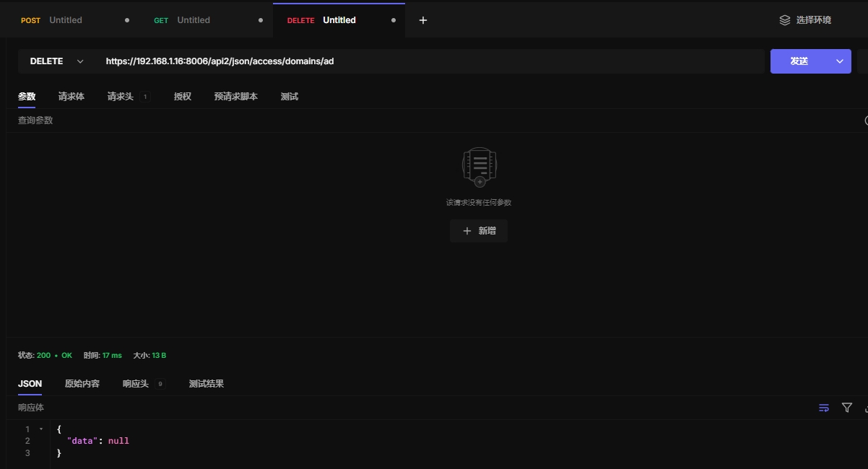Switch to the GET Untitled tab
This screenshot has height=469, width=868.
193,20
